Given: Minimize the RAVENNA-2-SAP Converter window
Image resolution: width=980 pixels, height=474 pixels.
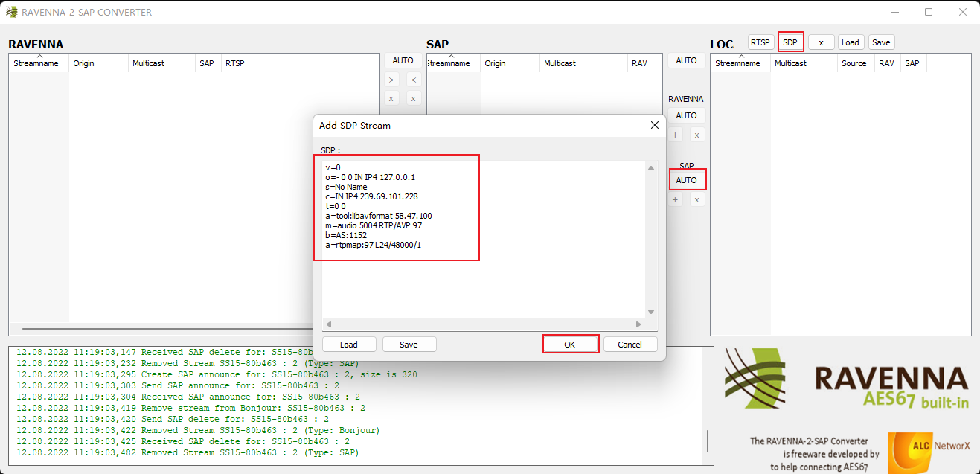Looking at the screenshot, I should 895,12.
